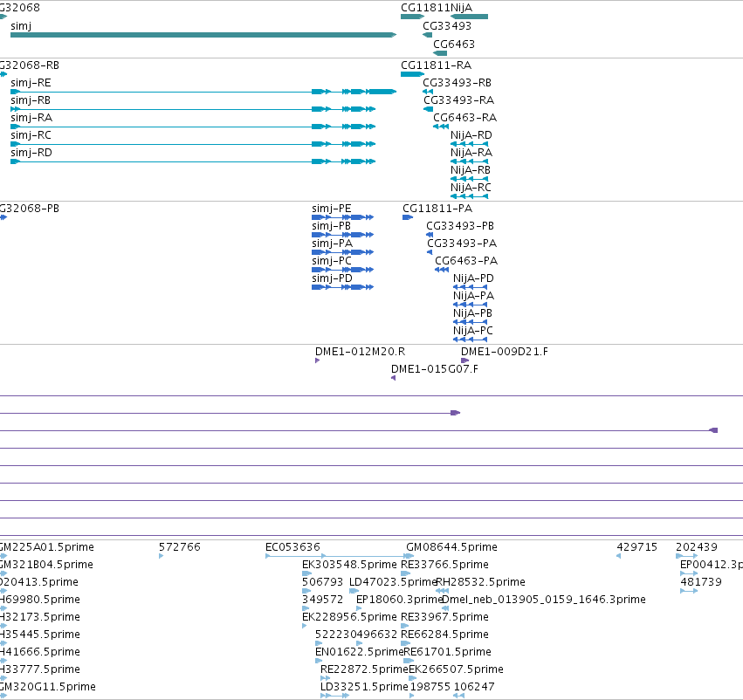Click the CG33493 gene label
This screenshot has height=700, width=743.
click(x=447, y=25)
